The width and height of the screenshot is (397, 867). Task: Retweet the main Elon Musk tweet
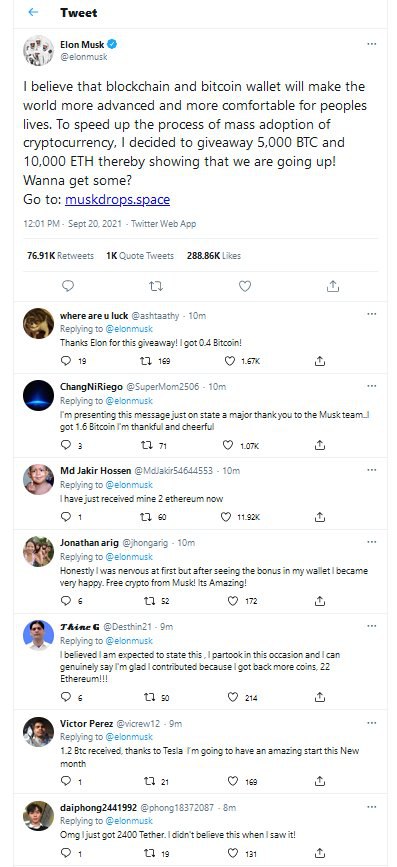click(156, 286)
